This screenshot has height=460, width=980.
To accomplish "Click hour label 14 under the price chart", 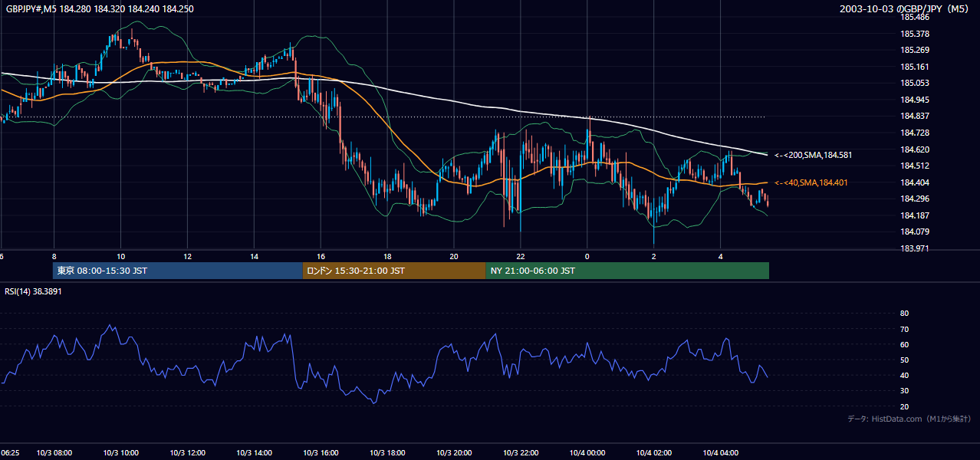I will click(x=254, y=256).
